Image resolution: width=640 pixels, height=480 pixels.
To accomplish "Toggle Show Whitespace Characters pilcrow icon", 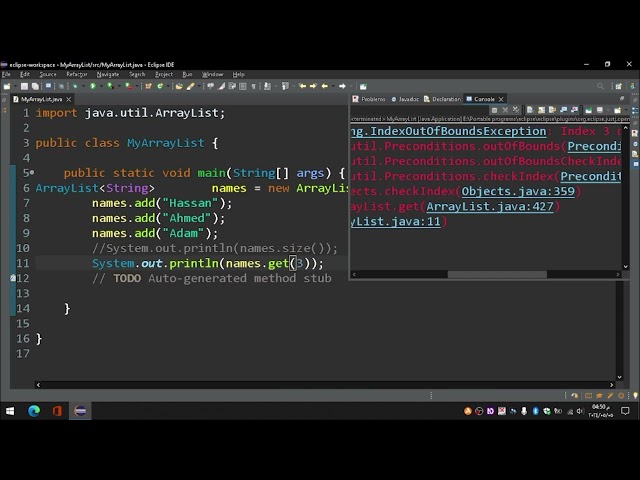I will tap(253, 86).
